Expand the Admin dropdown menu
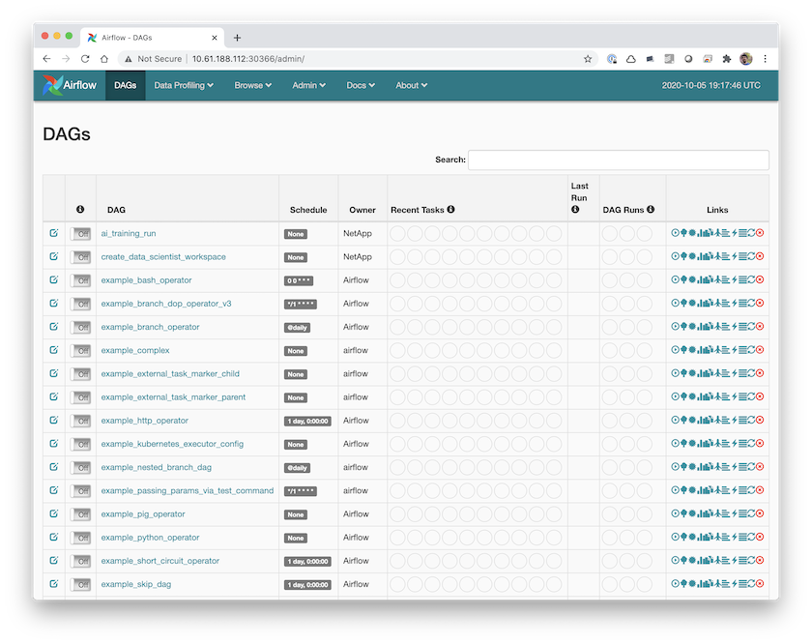Viewport: 812px width, 644px height. click(308, 85)
